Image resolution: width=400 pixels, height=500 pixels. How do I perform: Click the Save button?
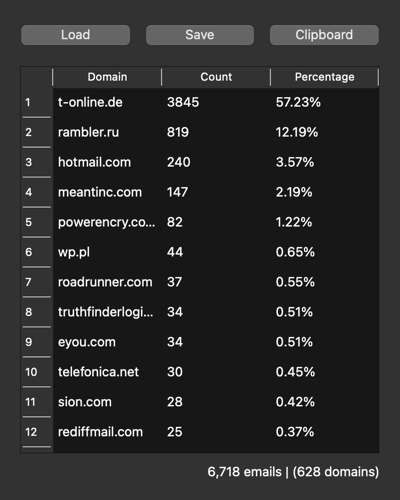(200, 35)
